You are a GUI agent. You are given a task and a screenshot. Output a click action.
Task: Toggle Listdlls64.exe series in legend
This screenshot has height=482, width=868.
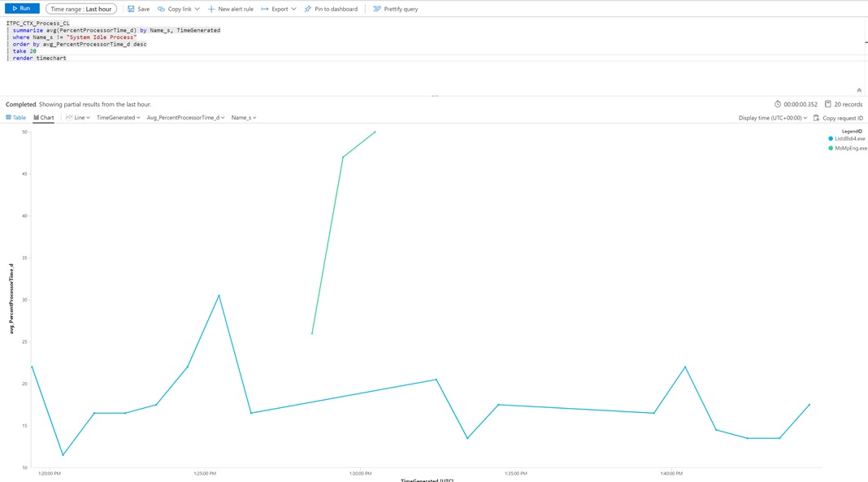tap(849, 139)
